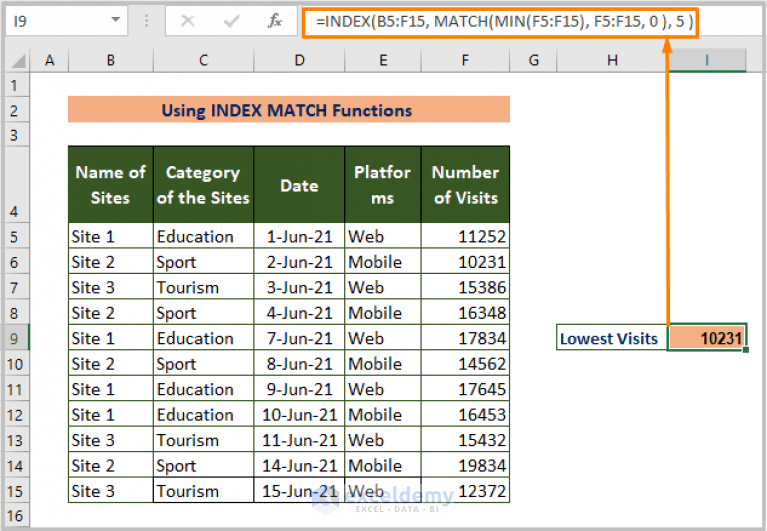Viewport: 767px width, 531px height.
Task: Select 'Sport' cell in row 14
Action: click(203, 465)
